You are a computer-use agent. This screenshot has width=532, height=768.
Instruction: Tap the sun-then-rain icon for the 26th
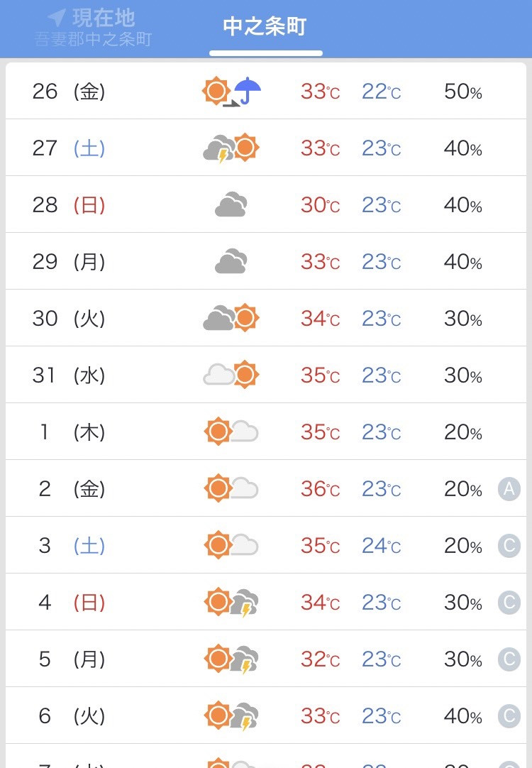click(x=231, y=92)
